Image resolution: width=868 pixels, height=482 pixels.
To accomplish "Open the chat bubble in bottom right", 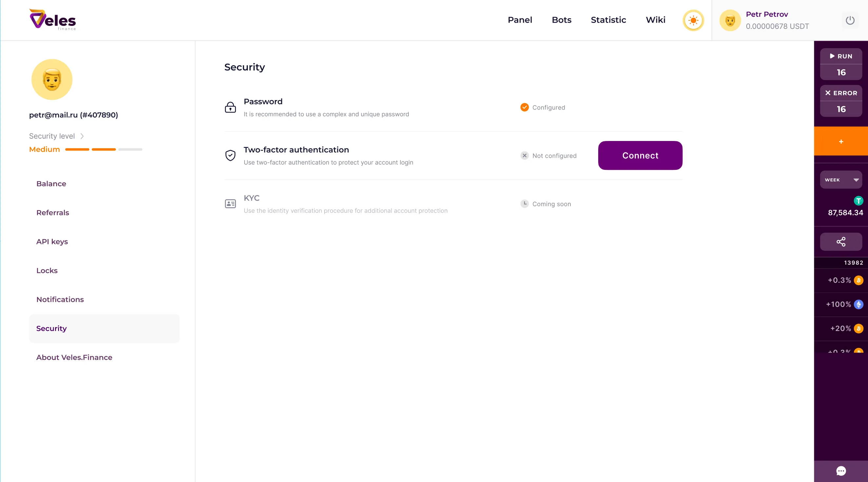I will [x=840, y=471].
